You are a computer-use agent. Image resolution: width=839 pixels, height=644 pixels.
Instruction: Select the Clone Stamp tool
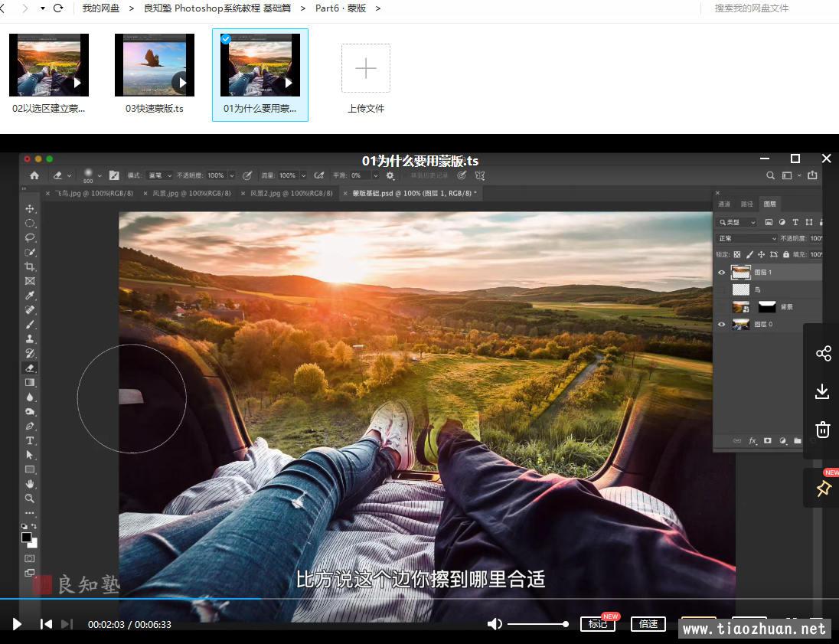pos(30,339)
